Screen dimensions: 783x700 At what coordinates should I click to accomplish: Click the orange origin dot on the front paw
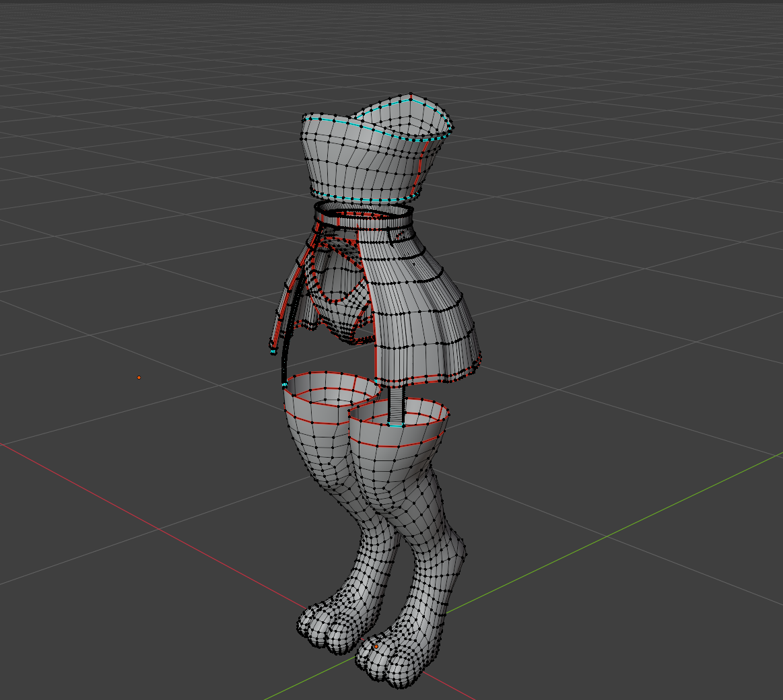pyautogui.click(x=376, y=647)
